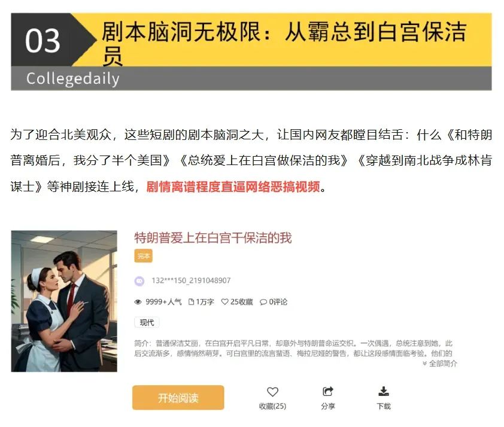Click the eye popularity icon beside 9999+人气
The width and height of the screenshot is (504, 427).
138,302
